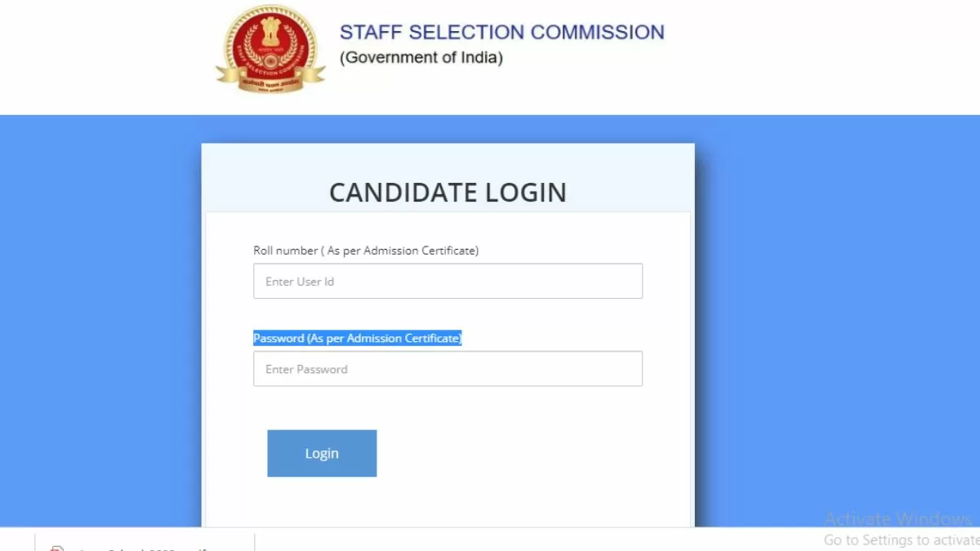Click the STAFF SELECTION COMMISSION title text
Screen dimensions: 980x551
pyautogui.click(x=501, y=33)
